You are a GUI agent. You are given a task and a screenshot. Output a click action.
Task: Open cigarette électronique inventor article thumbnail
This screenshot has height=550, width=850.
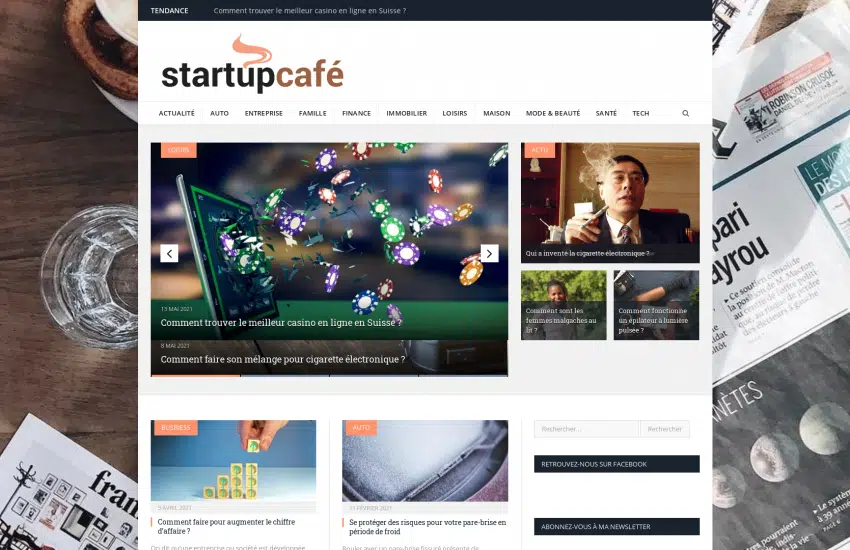(610, 203)
